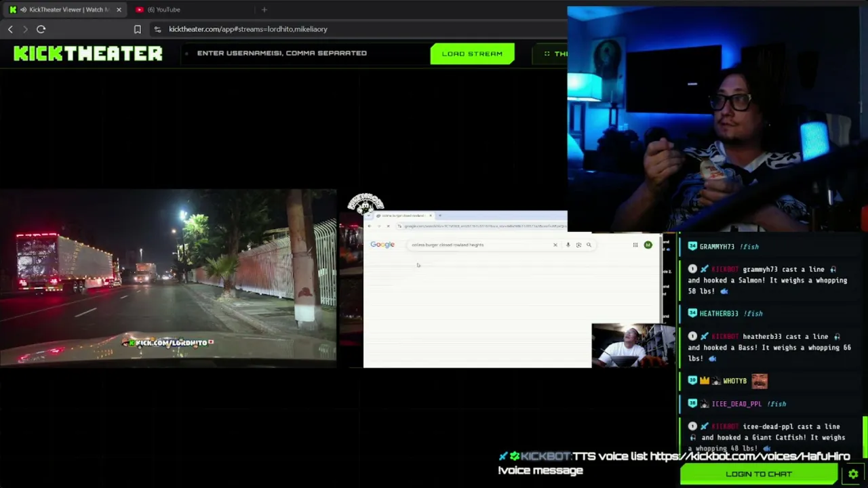Image resolution: width=868 pixels, height=488 pixels.
Task: Click the fish emoji after 58 lbs
Action: (x=724, y=291)
